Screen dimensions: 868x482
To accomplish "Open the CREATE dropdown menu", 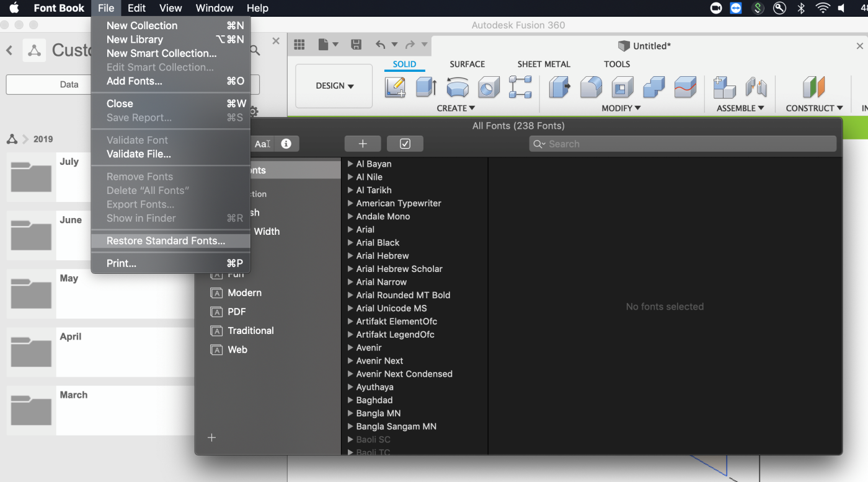I will [456, 108].
